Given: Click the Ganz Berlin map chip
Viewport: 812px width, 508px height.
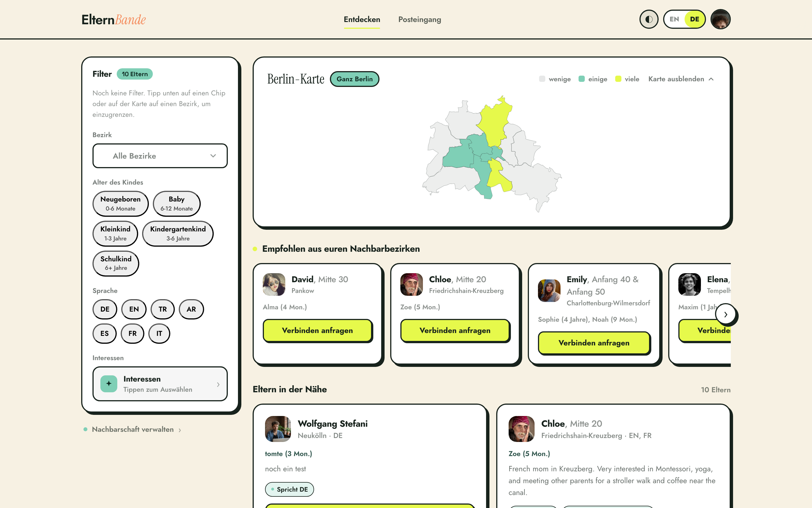Looking at the screenshot, I should [x=354, y=79].
